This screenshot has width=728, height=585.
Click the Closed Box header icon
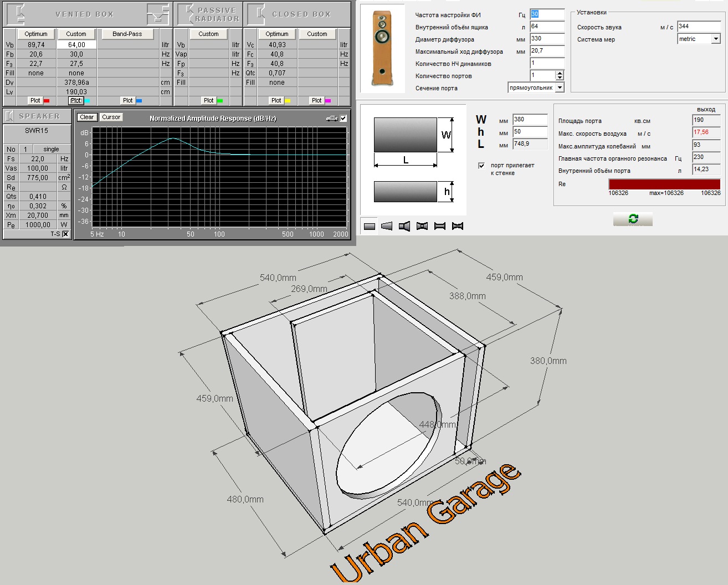[x=257, y=14]
